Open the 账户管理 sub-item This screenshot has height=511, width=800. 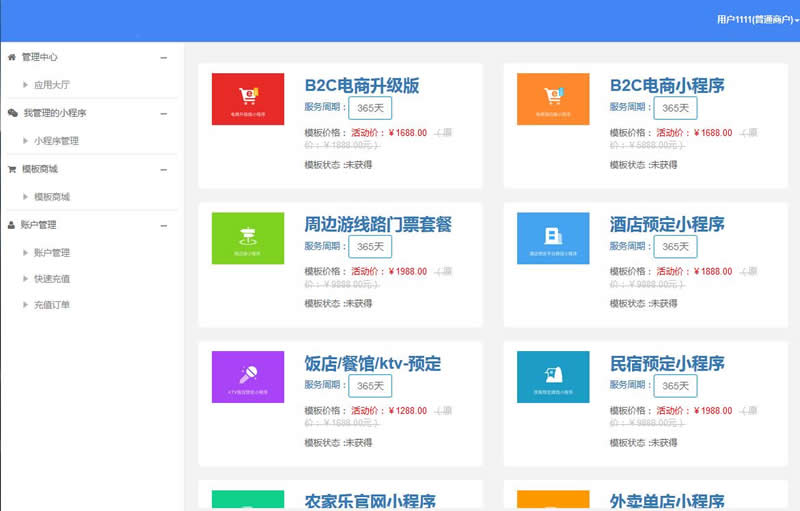point(52,252)
